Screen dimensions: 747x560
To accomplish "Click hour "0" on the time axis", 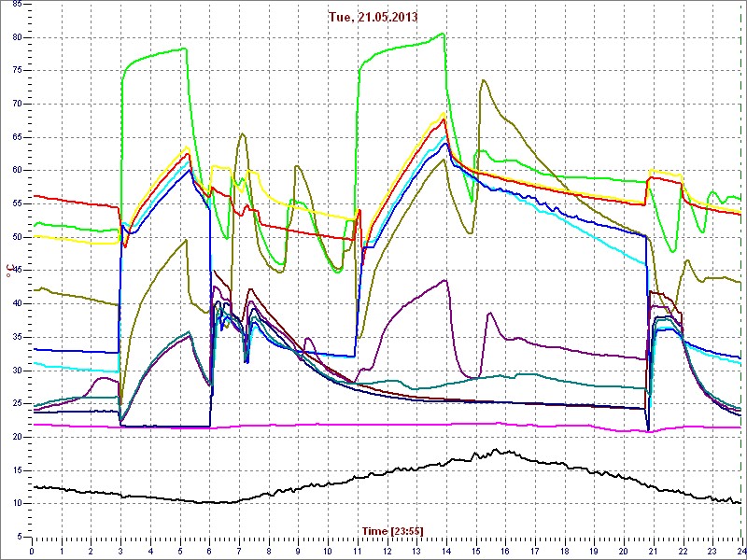I will 32,551.
